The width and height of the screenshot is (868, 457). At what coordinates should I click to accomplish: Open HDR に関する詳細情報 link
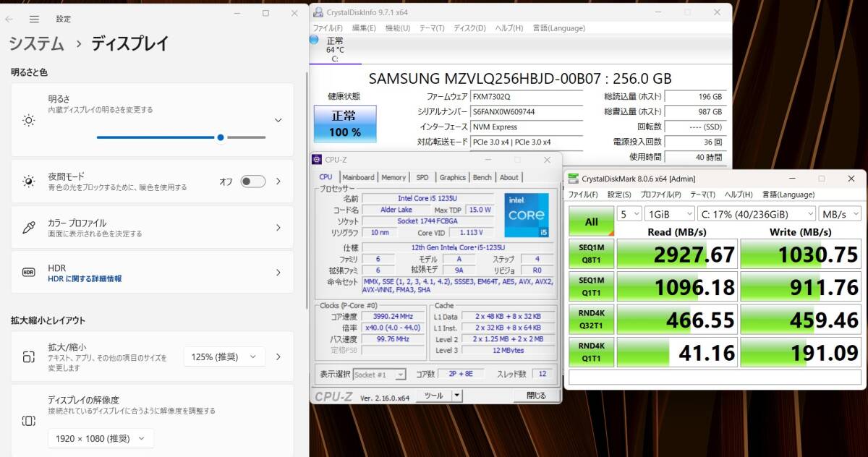85,278
